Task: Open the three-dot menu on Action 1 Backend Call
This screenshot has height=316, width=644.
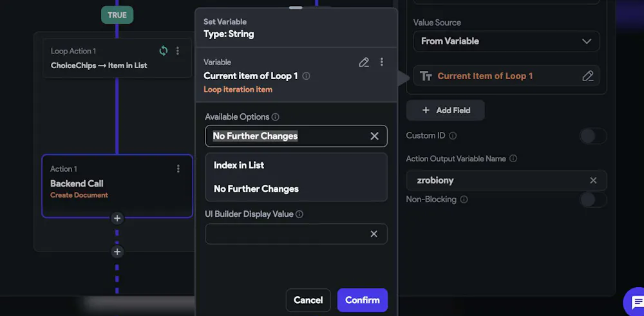Action: tap(178, 169)
